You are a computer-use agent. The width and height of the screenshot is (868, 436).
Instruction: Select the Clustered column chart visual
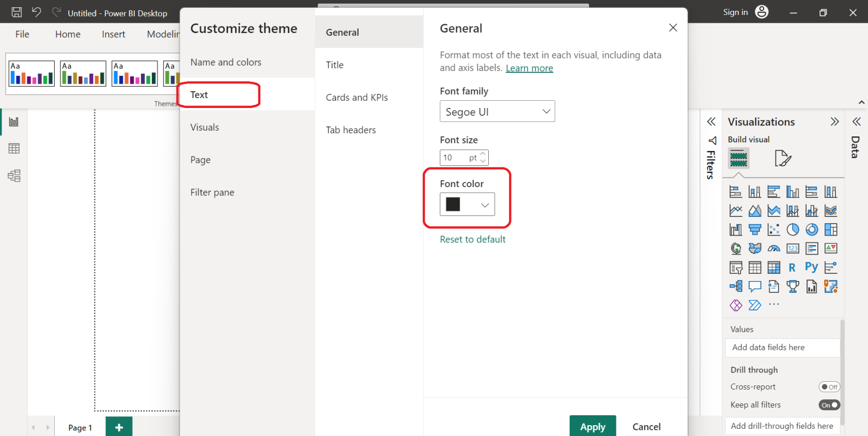click(x=793, y=192)
